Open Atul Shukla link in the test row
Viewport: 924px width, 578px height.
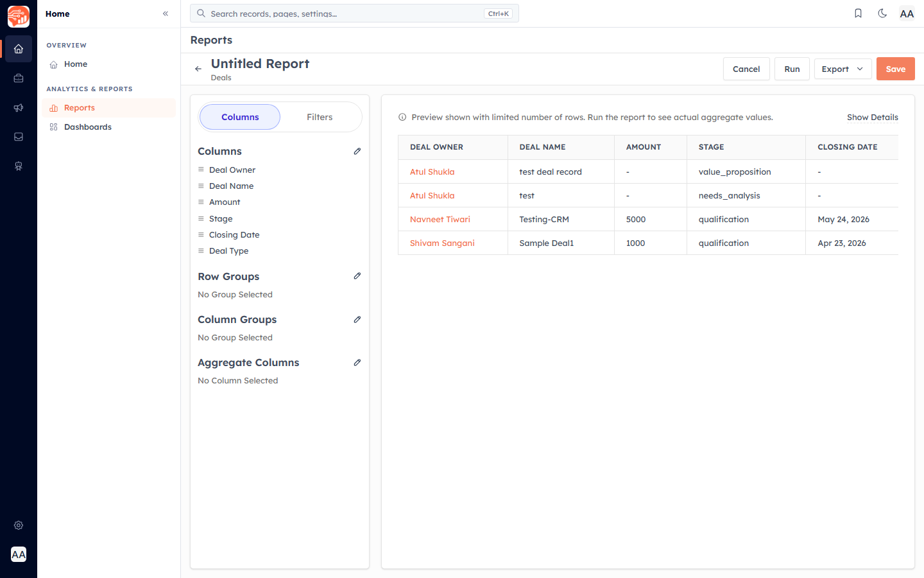(x=432, y=195)
